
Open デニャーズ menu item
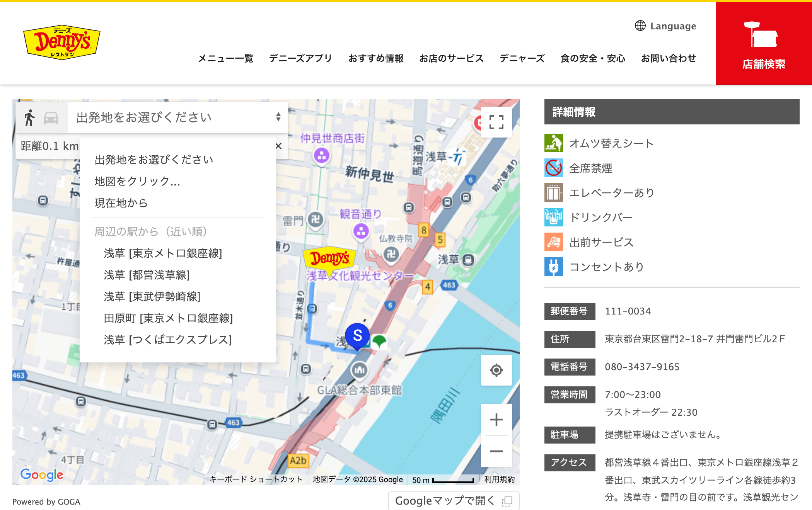522,58
